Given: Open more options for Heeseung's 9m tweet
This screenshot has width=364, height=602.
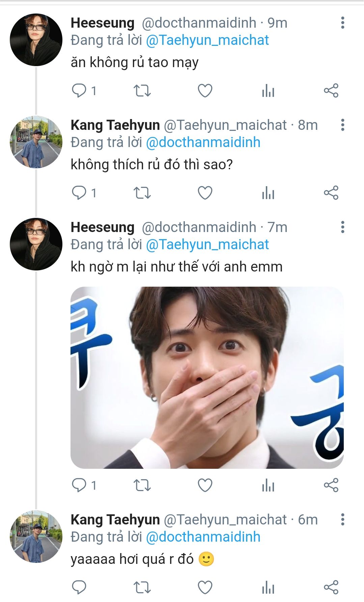Looking at the screenshot, I should pos(342,23).
